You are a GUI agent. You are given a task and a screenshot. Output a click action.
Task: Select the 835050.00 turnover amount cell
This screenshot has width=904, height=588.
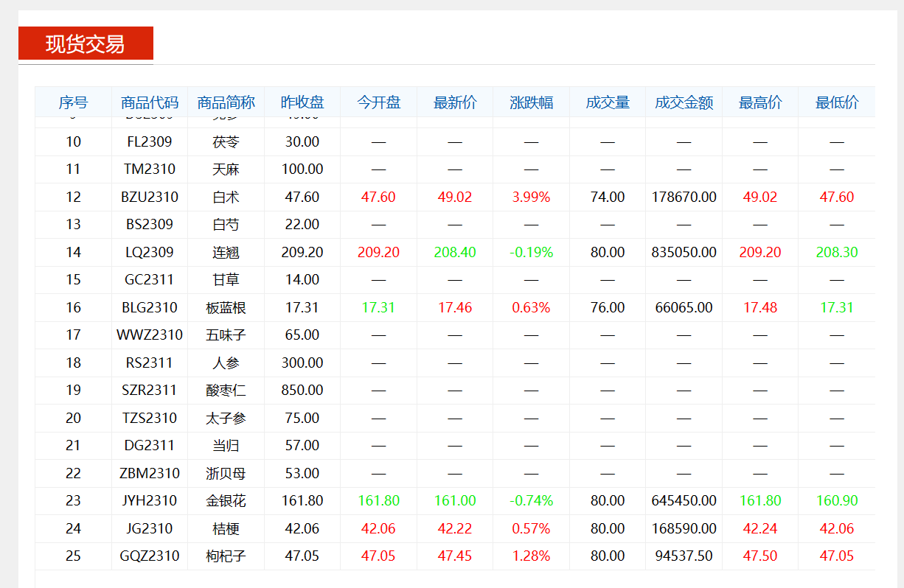coord(684,252)
